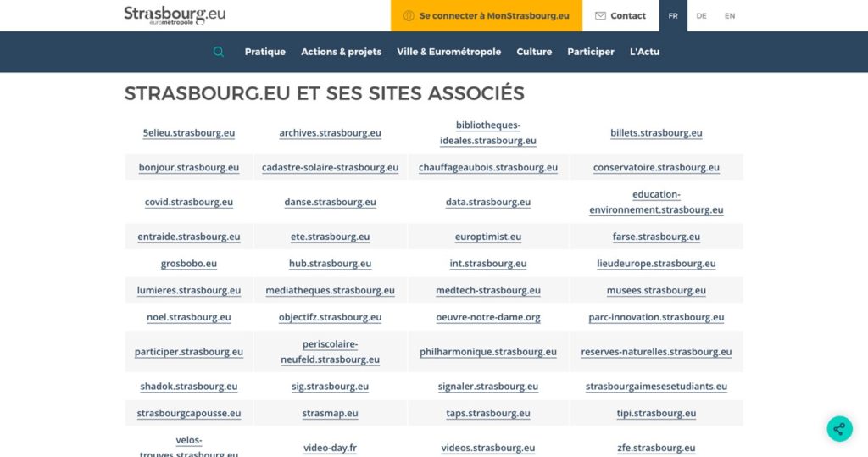
Task: Expand the Ville & Eurométropole menu
Action: [x=449, y=52]
